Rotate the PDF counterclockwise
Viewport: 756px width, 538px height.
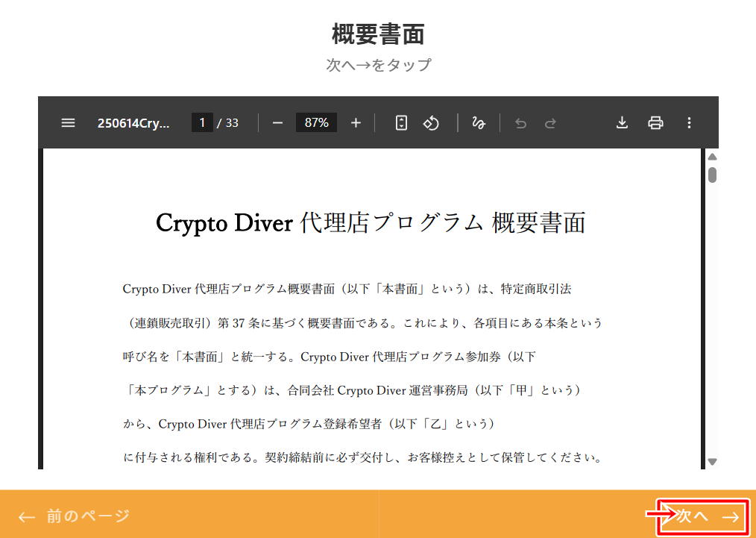pos(431,123)
